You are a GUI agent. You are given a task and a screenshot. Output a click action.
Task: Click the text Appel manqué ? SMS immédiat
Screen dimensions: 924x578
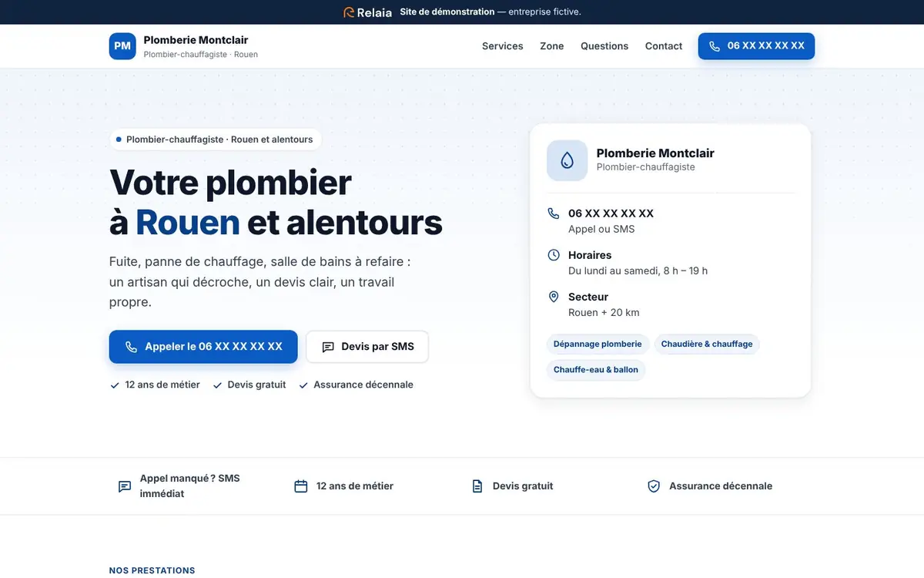(189, 486)
